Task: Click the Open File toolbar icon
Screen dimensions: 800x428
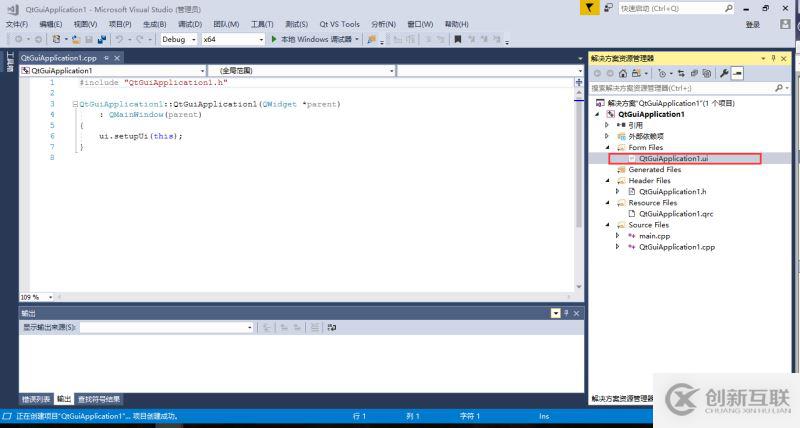Action: click(x=76, y=39)
